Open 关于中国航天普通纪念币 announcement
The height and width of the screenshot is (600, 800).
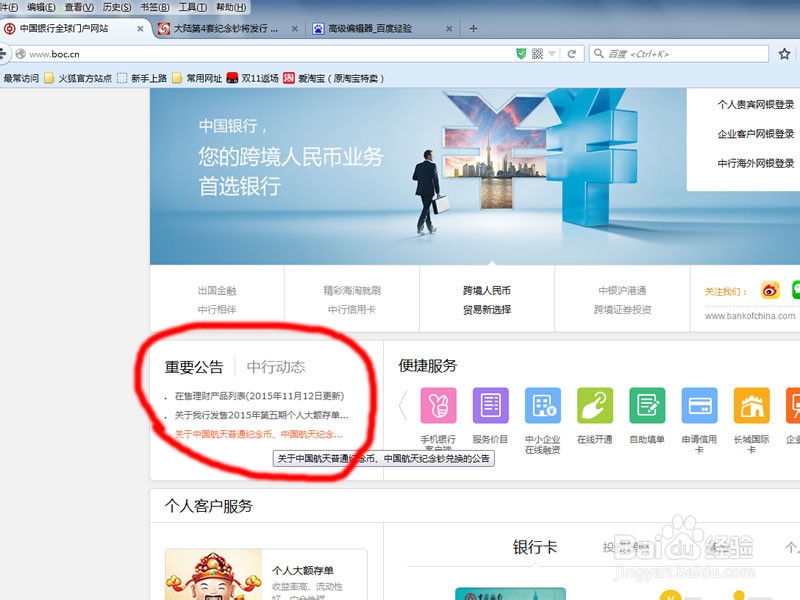(x=258, y=434)
